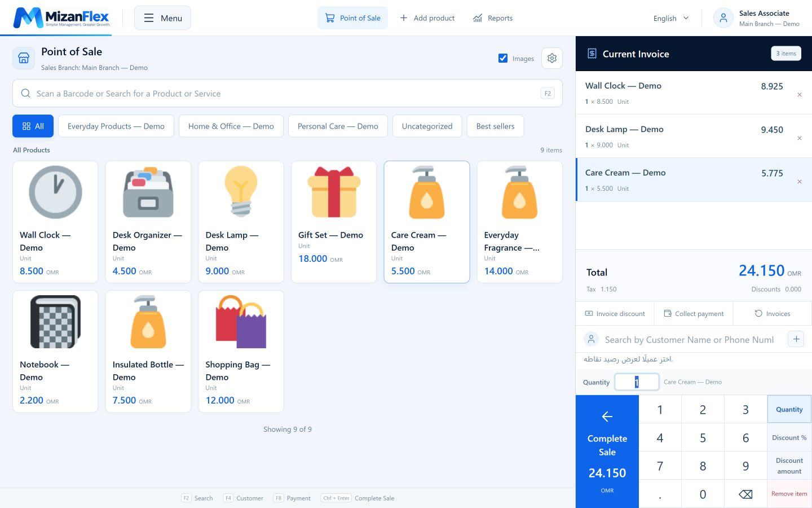Click customer person icon
Viewport: 812px width, 508px height.
(x=591, y=339)
